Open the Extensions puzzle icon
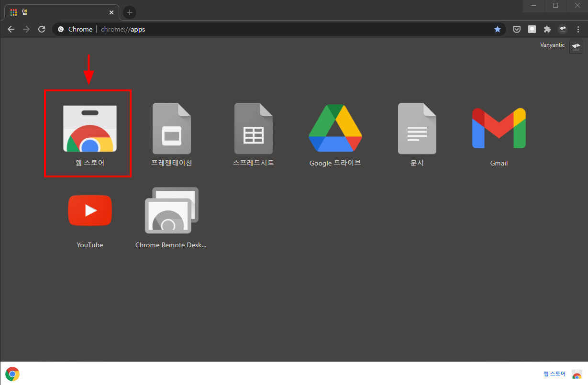Image resolution: width=588 pixels, height=385 pixels. click(x=547, y=29)
